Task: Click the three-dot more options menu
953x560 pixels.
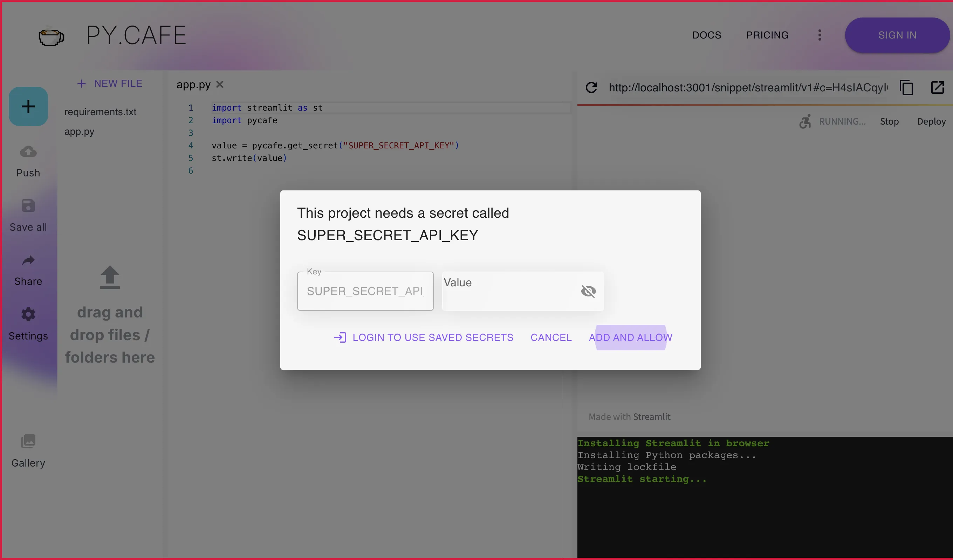Action: pos(820,35)
